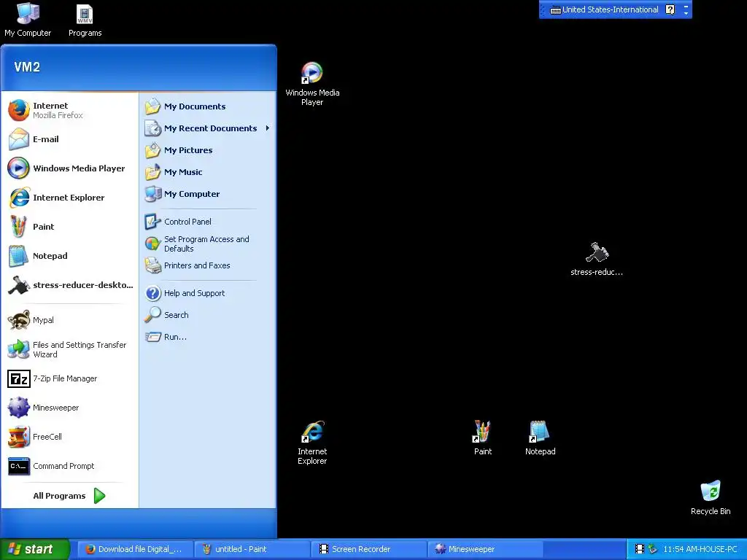Switch to Screen Recorder taskbar button
Image resolution: width=747 pixels, height=560 pixels.
368,549
